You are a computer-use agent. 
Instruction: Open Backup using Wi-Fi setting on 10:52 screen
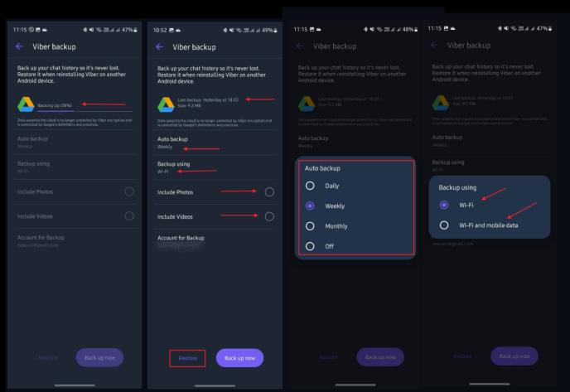click(x=215, y=167)
